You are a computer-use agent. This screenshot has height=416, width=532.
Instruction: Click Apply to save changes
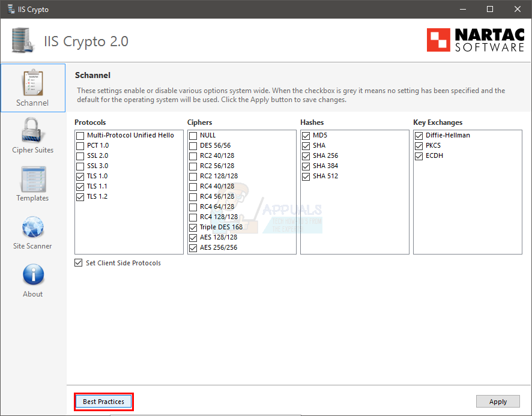[x=498, y=402]
